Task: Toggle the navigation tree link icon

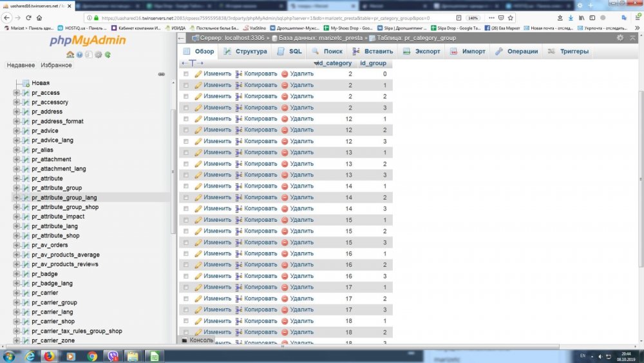Action: [x=162, y=74]
